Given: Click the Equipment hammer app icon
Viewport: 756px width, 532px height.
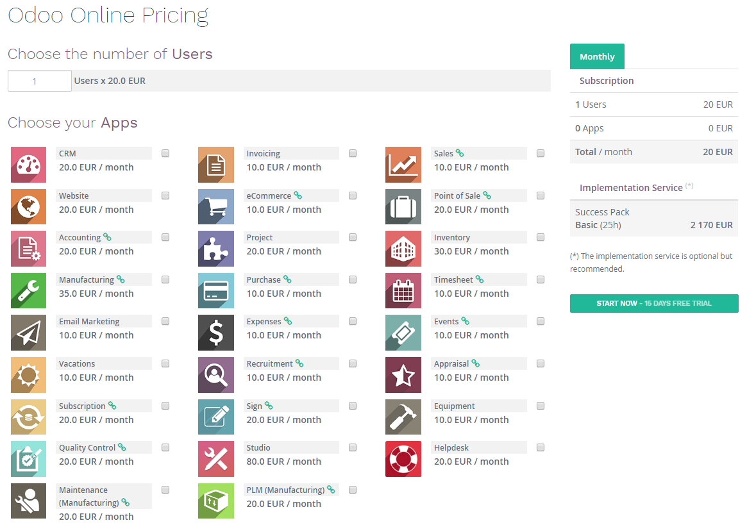Looking at the screenshot, I should click(403, 417).
